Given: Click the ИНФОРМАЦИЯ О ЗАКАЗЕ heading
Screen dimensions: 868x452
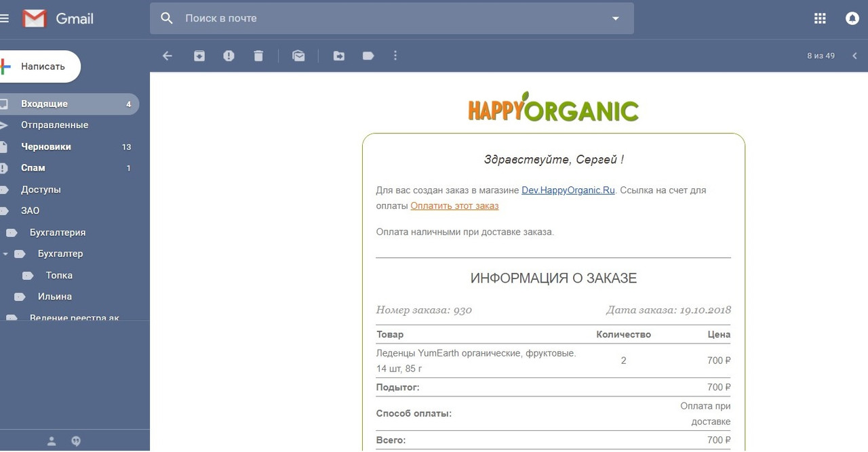Looking at the screenshot, I should click(553, 279).
